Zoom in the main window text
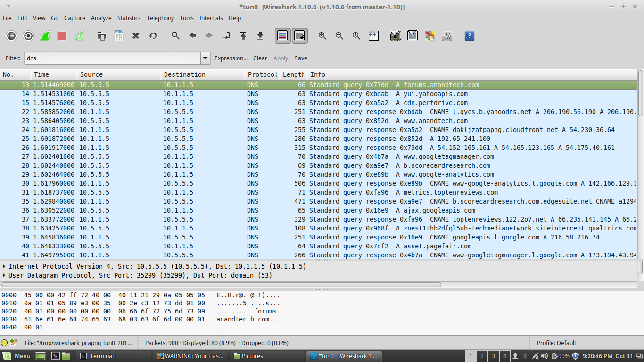 [322, 36]
